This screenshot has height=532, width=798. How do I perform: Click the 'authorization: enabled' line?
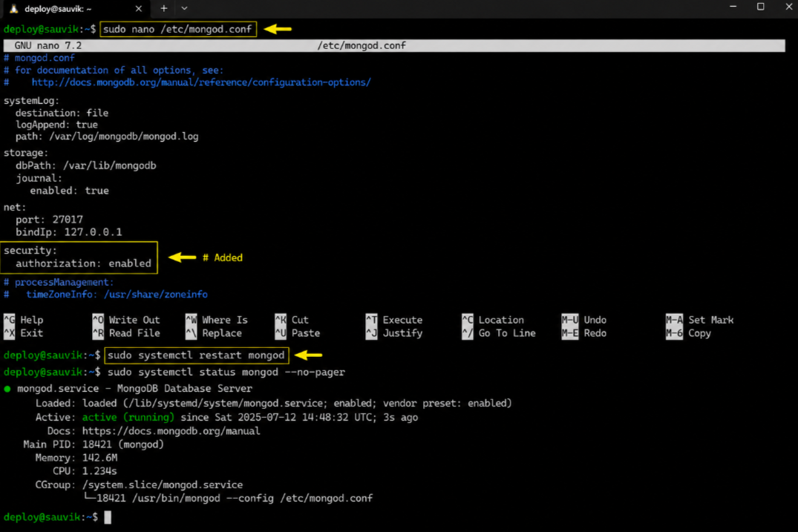[83, 263]
